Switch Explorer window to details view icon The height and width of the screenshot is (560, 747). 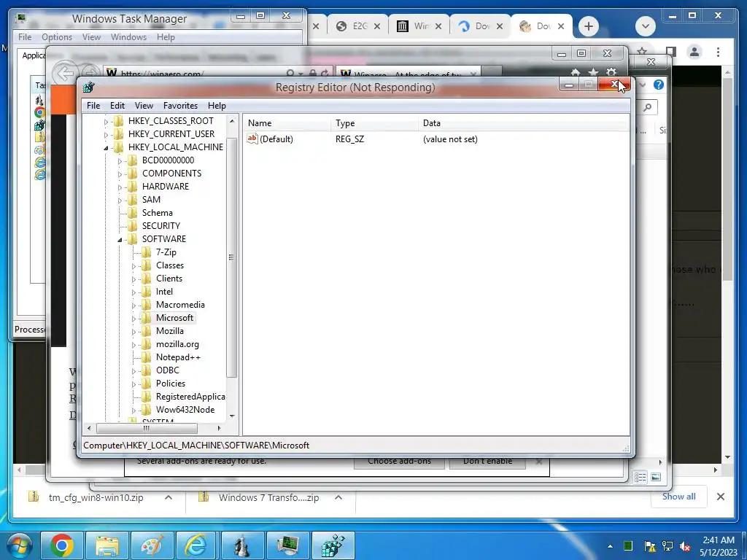pos(640,477)
